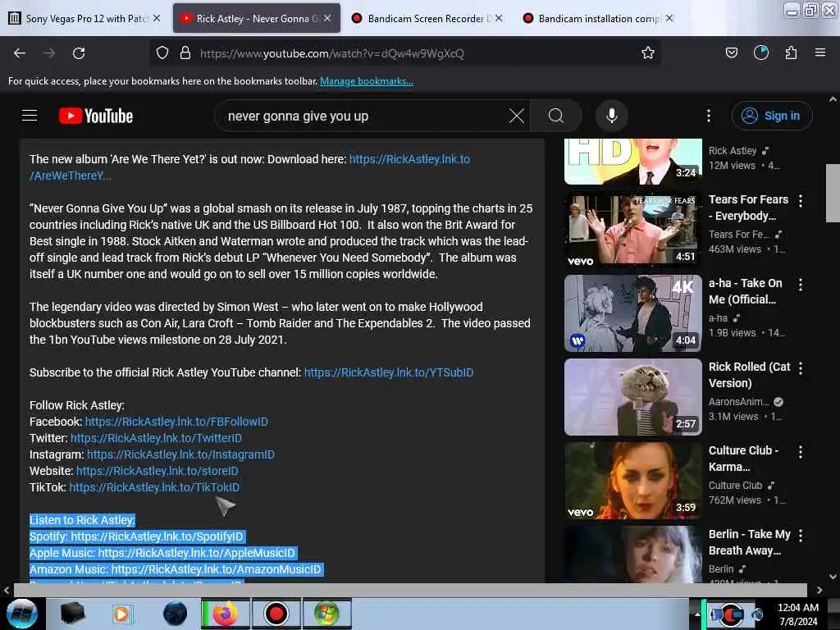Close the Bandicam Screen Recorder tab
This screenshot has height=630, width=840.
pyautogui.click(x=499, y=18)
